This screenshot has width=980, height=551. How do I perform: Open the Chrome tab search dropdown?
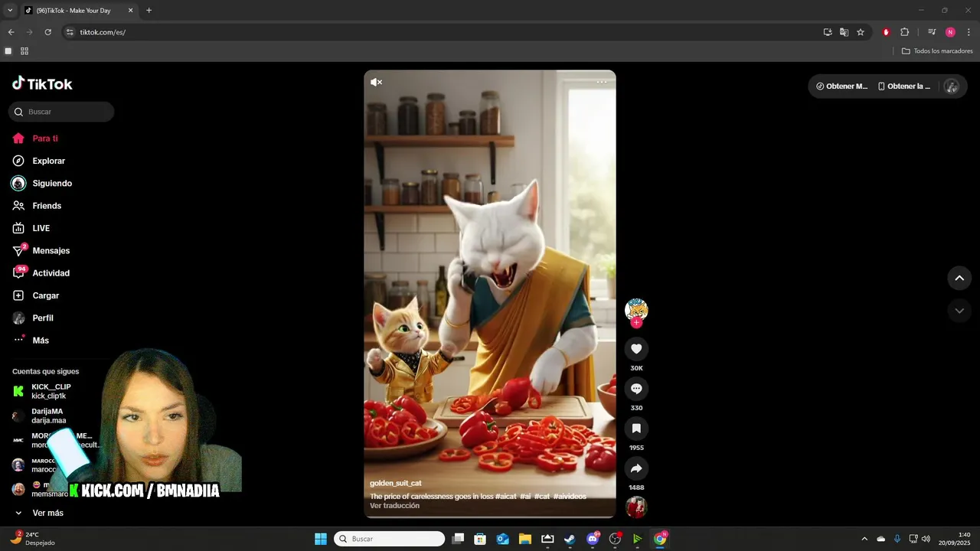pyautogui.click(x=10, y=10)
